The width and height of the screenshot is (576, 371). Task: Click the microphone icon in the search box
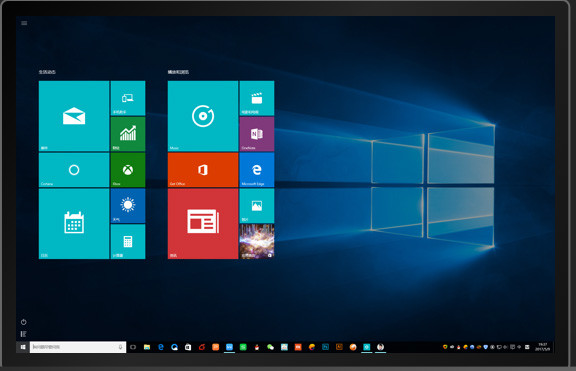coord(120,347)
